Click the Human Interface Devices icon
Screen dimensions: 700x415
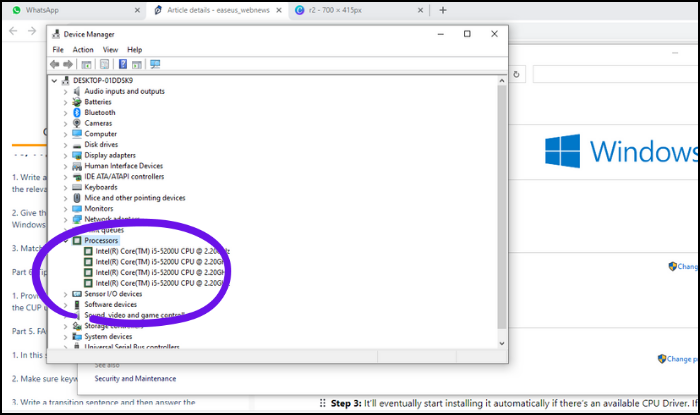77,166
